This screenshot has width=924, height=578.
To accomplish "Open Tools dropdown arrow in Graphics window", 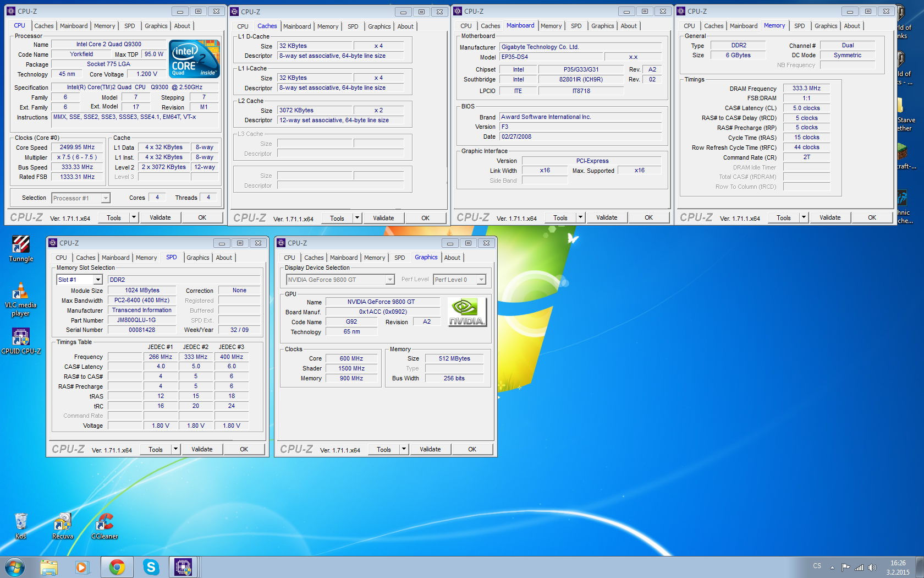I will pyautogui.click(x=404, y=449).
